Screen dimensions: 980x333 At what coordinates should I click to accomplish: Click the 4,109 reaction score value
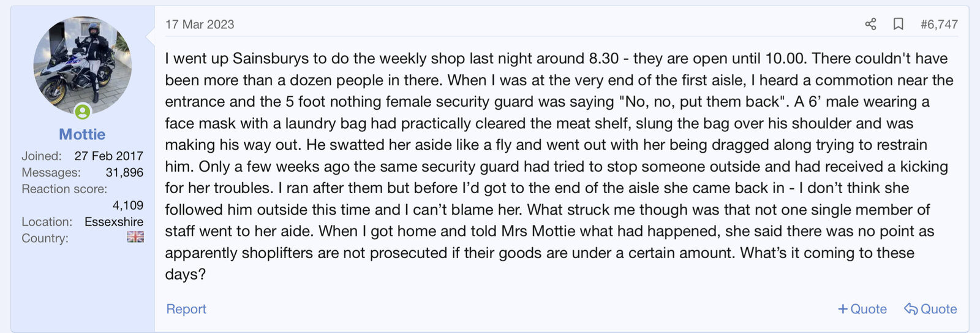pos(128,205)
